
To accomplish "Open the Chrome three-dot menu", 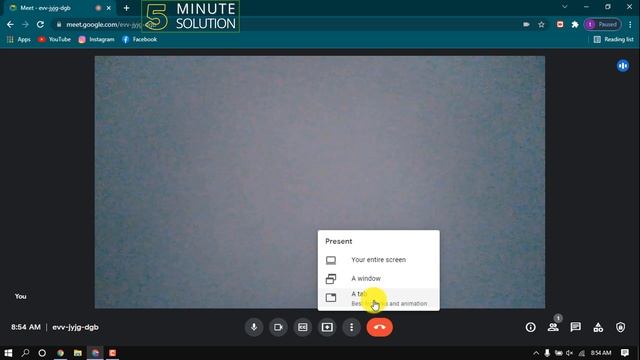I will (x=630, y=24).
